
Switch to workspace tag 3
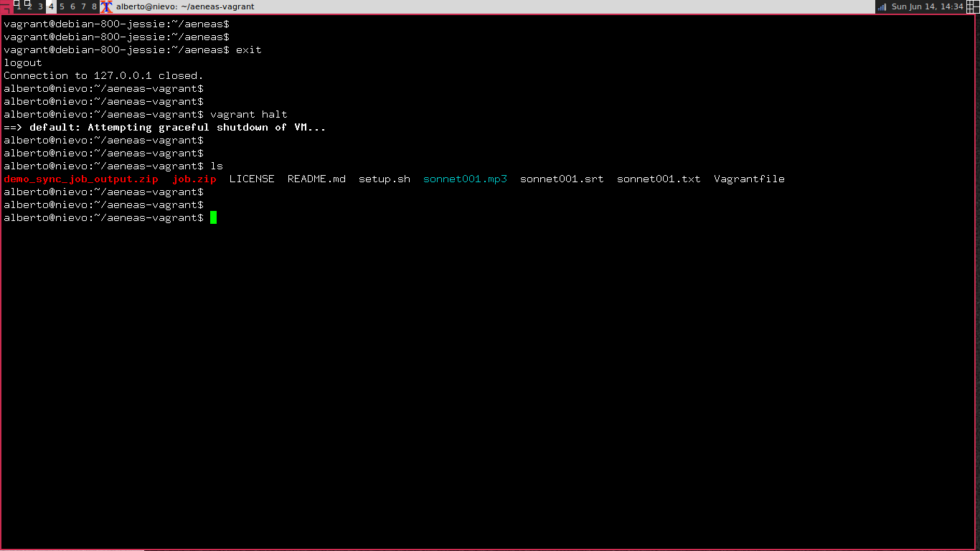[40, 6]
